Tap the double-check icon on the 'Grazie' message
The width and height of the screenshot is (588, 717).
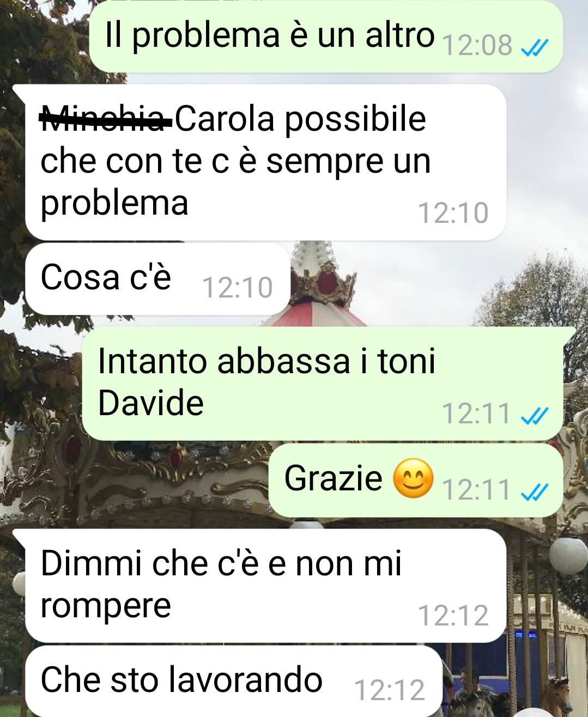(534, 493)
